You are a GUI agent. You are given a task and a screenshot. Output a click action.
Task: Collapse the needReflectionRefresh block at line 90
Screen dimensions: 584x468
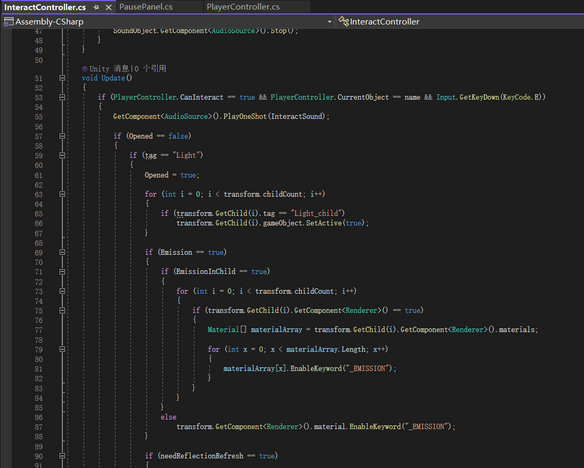[62, 456]
